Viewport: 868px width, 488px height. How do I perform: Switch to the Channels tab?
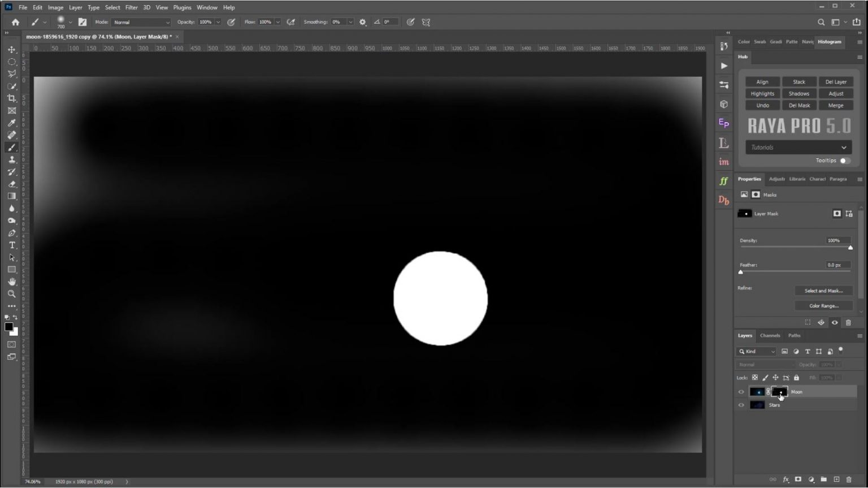pyautogui.click(x=770, y=335)
